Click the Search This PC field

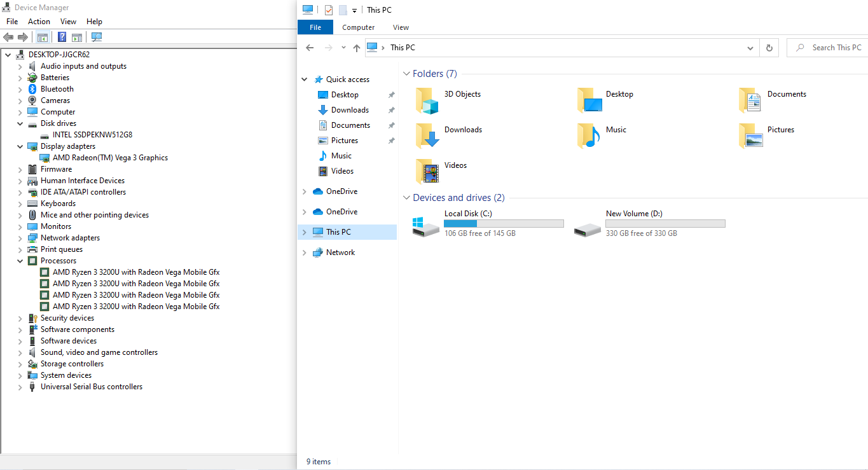[834, 48]
